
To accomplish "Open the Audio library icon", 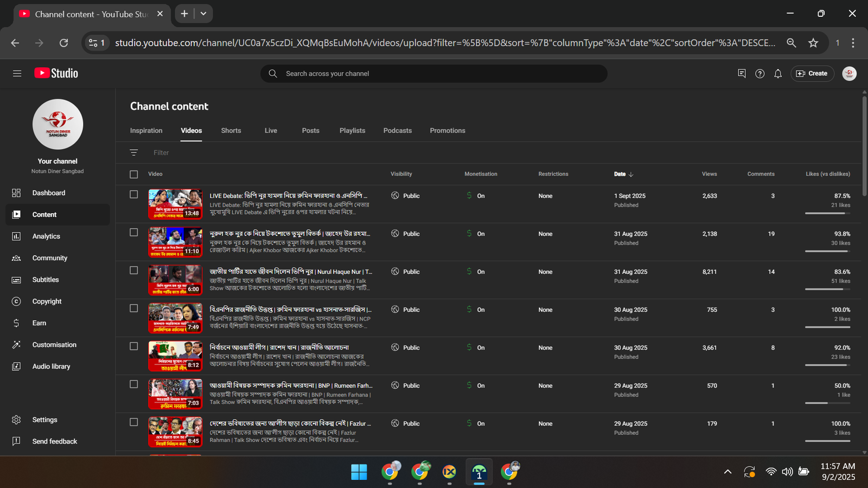I will (x=16, y=367).
